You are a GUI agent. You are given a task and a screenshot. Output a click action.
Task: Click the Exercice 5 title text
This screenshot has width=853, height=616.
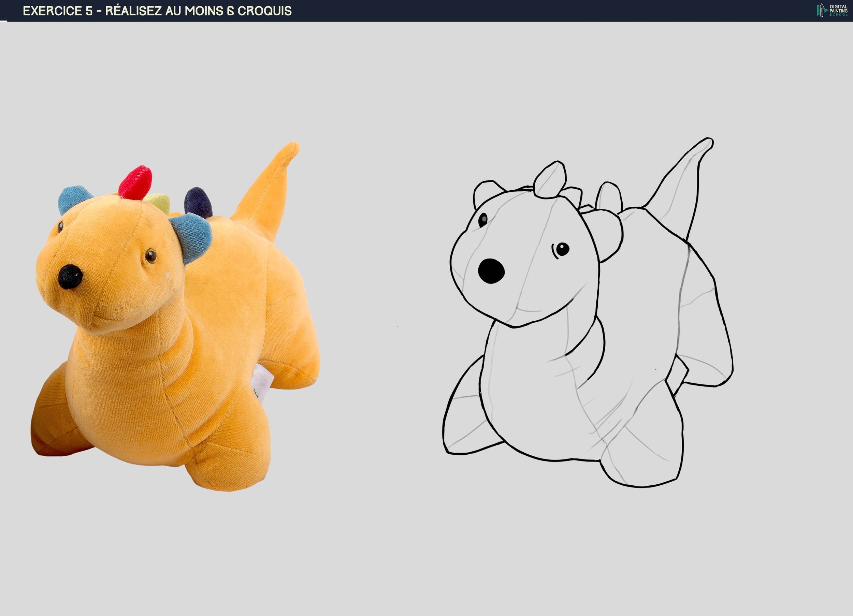click(x=157, y=11)
